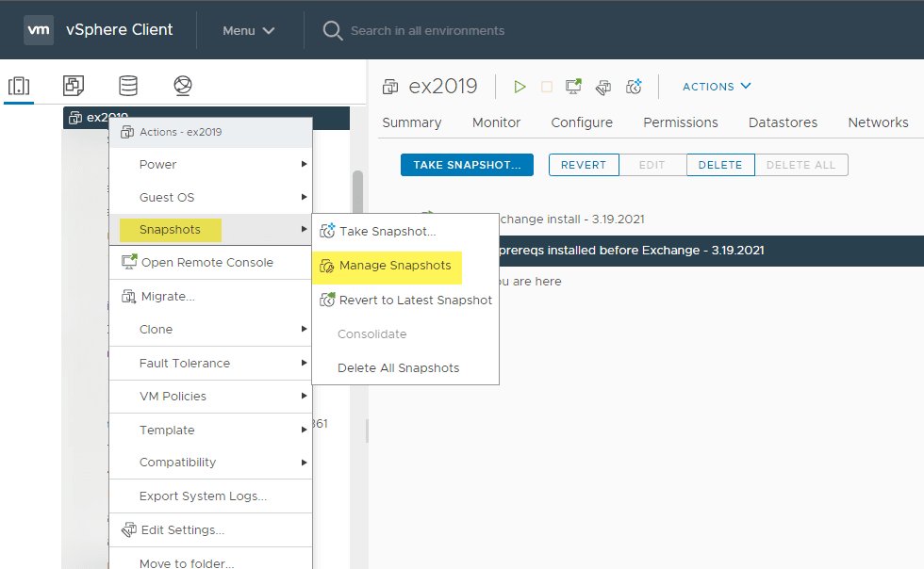Choose Manage Snapshots from submenu
924x569 pixels.
[405, 266]
